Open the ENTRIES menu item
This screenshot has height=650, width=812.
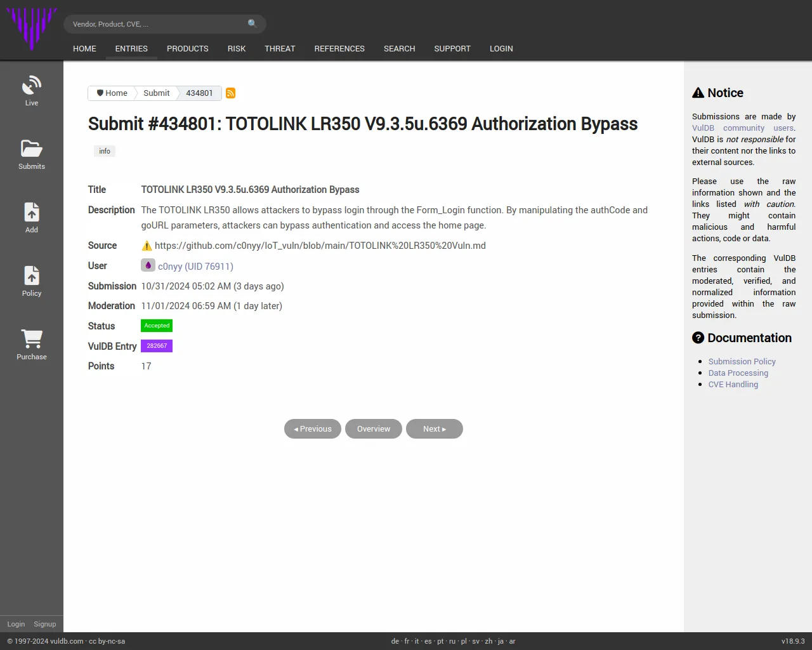131,48
